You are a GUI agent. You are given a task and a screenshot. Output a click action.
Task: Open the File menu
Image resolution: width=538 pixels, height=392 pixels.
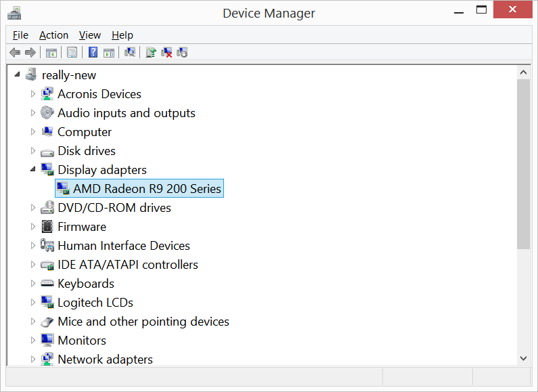tap(20, 35)
